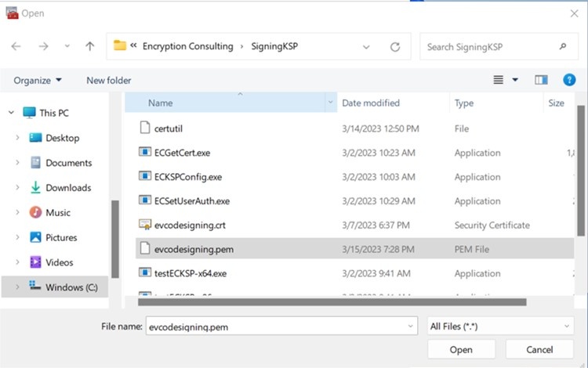
Task: Click the ECGetCert.exe application icon
Action: click(145, 152)
